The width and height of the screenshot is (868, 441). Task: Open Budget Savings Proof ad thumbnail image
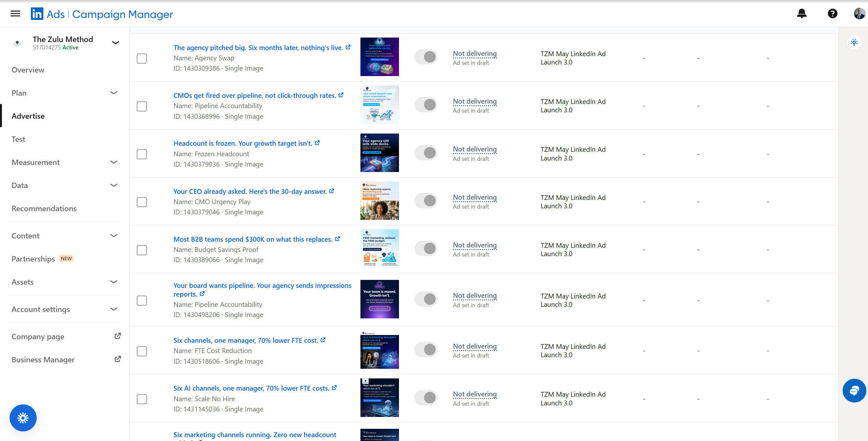[x=379, y=248]
